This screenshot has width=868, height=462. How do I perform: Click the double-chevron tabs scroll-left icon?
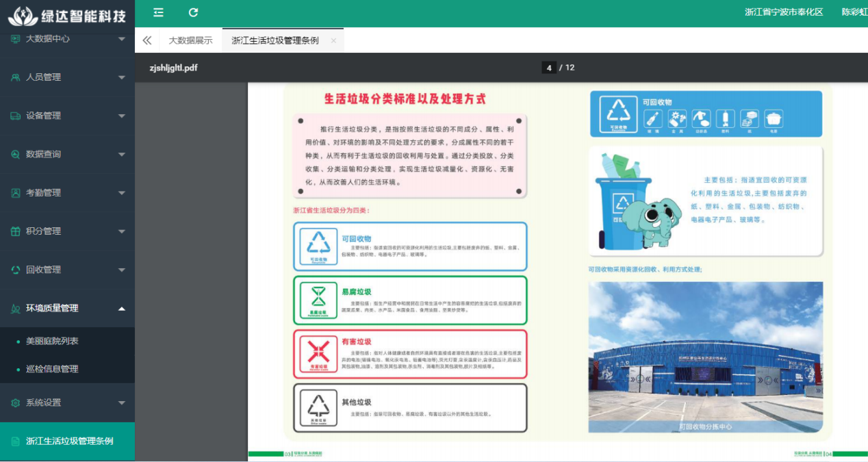point(146,40)
